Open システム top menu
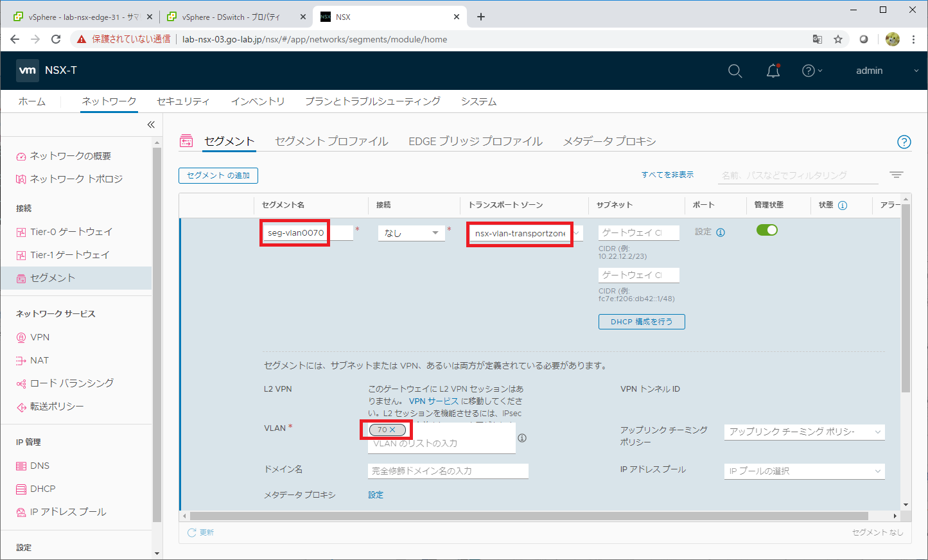Viewport: 928px width, 560px height. pyautogui.click(x=478, y=101)
